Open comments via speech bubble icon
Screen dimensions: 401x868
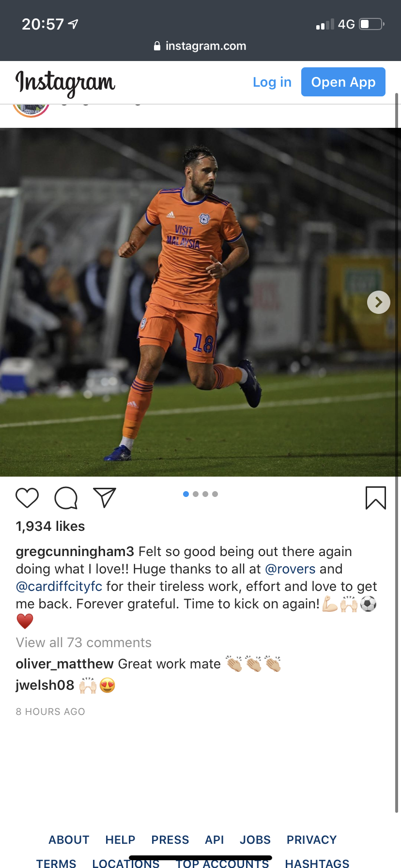tap(66, 498)
